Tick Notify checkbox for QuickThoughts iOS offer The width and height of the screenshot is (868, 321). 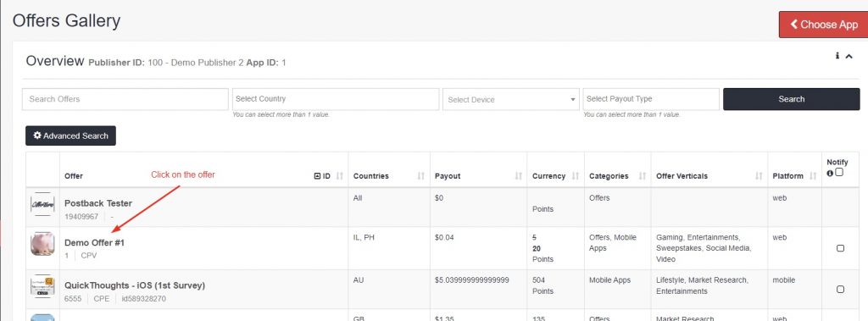tap(840, 289)
